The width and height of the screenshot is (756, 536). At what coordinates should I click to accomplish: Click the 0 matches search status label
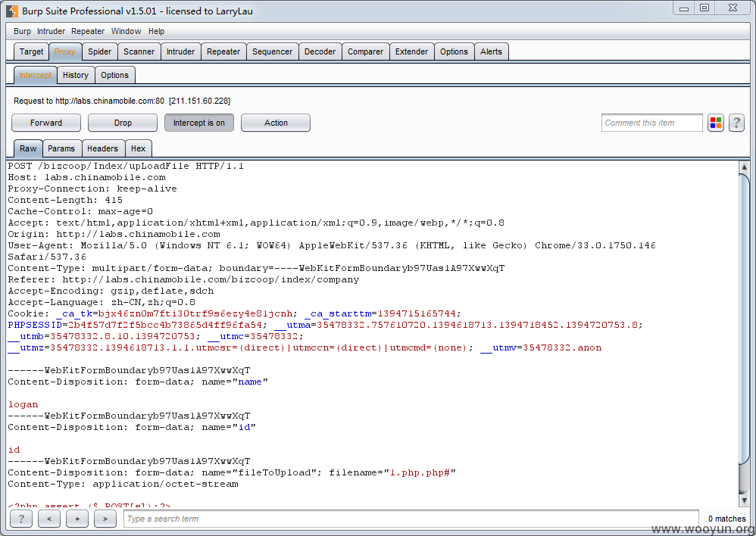pos(726,519)
